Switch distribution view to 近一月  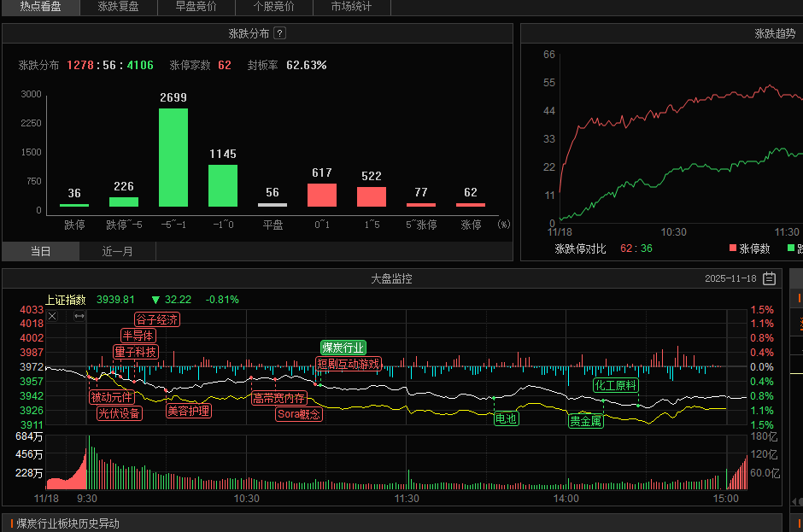coord(118,251)
